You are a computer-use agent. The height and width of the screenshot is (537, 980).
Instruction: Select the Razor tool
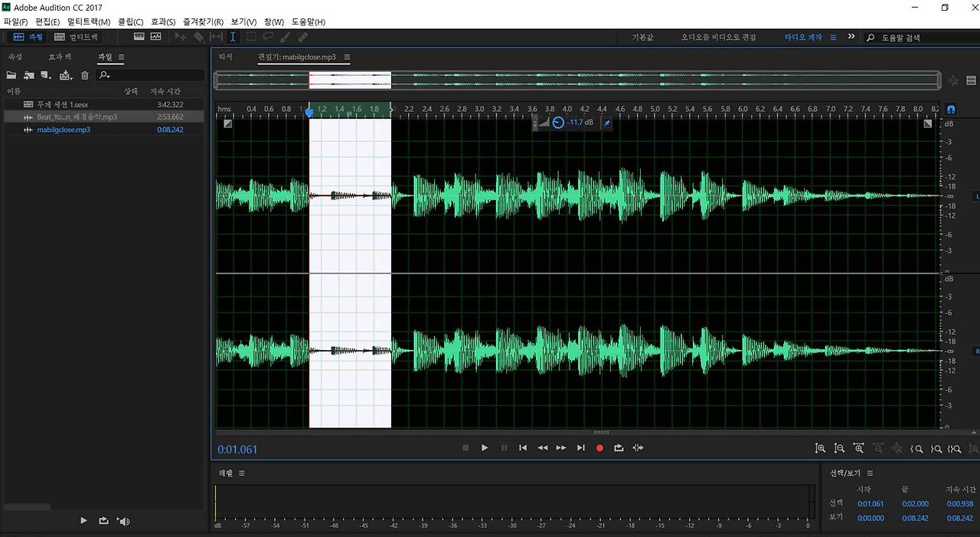click(198, 36)
